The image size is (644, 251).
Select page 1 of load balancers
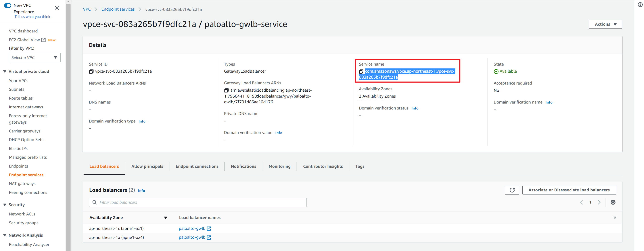[590, 202]
